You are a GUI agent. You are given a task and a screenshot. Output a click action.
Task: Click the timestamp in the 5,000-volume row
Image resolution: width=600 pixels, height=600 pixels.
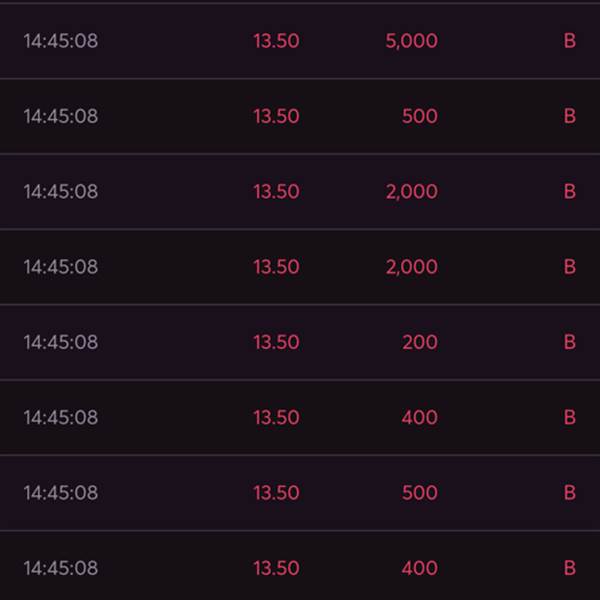pyautogui.click(x=61, y=41)
